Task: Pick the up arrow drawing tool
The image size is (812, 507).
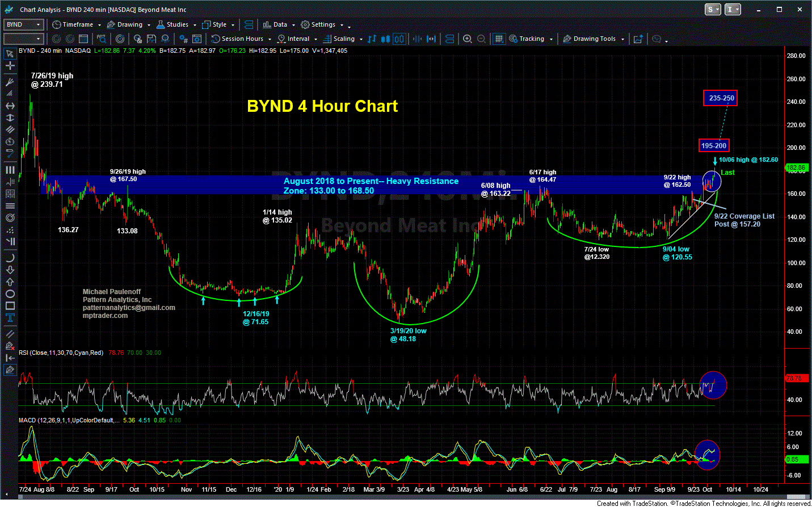Action: tap(10, 282)
